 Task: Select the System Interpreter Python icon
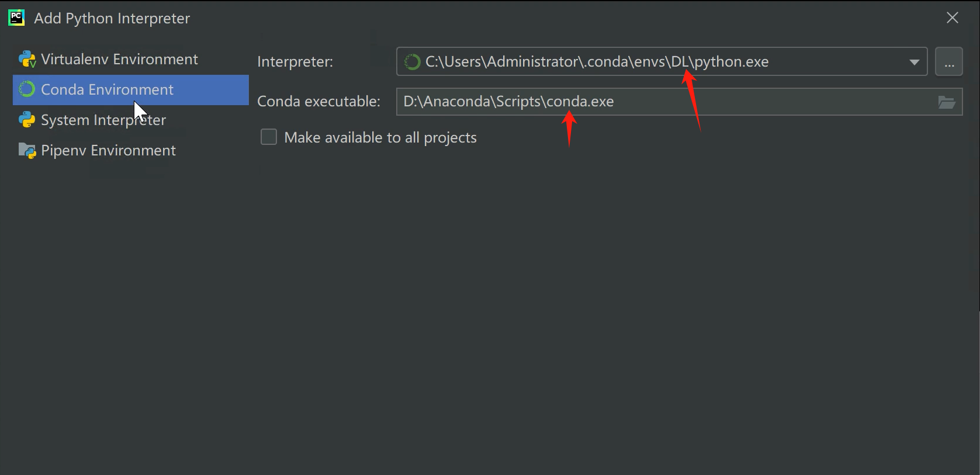point(26,120)
